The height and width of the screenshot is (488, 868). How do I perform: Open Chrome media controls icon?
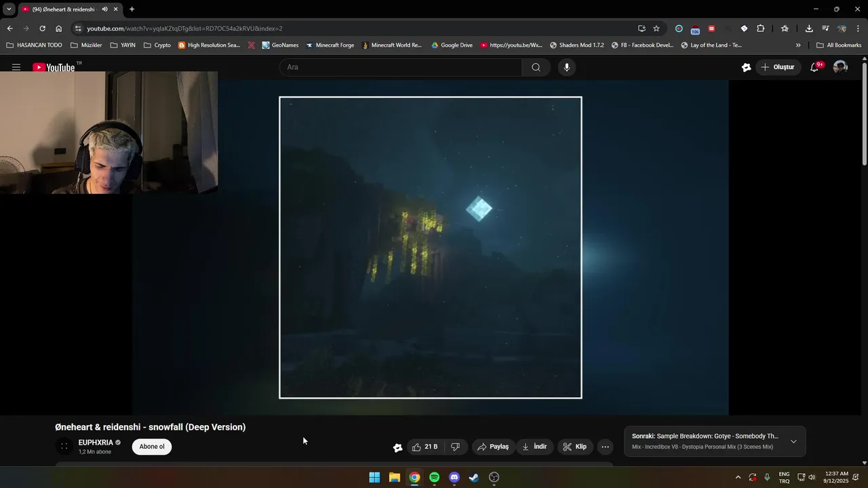point(825,28)
